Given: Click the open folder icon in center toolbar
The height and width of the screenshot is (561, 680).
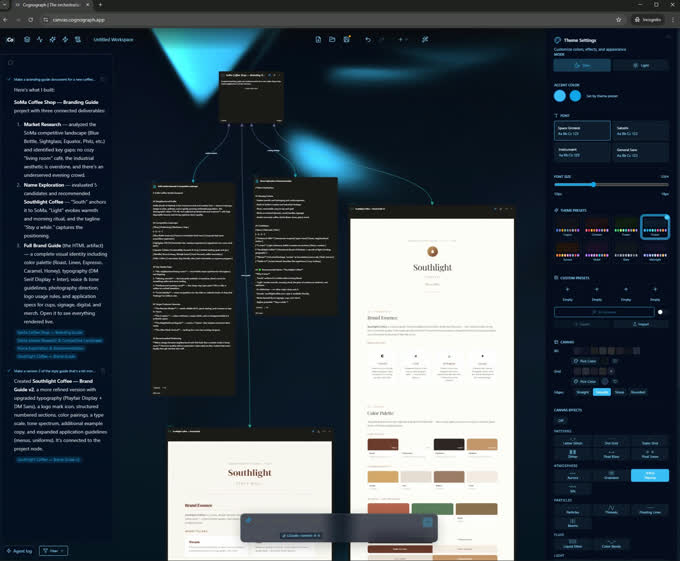Looking at the screenshot, I should pyautogui.click(x=332, y=39).
